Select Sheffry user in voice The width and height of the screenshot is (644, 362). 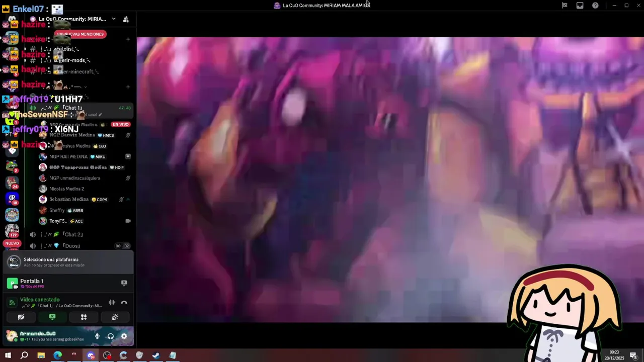tap(85, 210)
